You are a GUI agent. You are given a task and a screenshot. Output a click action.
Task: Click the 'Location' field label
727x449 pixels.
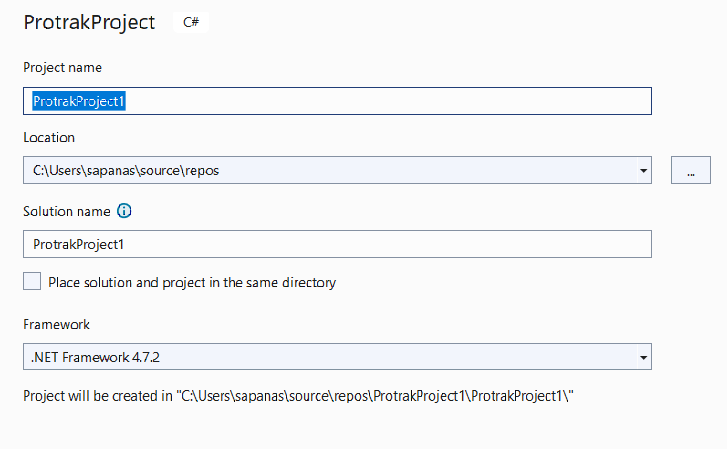click(49, 137)
